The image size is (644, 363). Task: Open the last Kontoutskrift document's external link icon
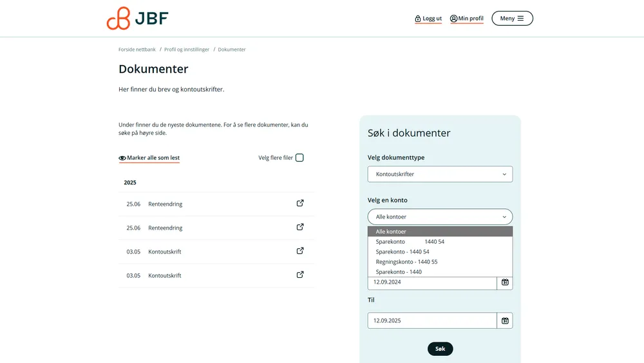tap(300, 275)
